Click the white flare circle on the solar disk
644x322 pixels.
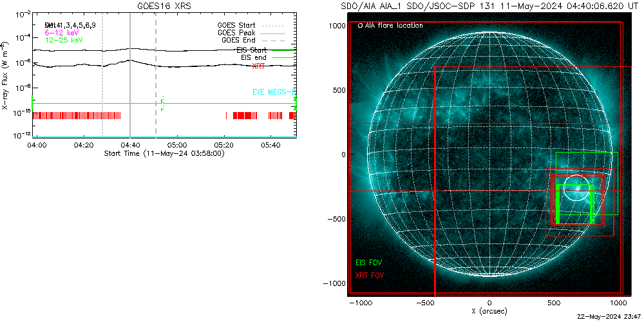(576, 187)
